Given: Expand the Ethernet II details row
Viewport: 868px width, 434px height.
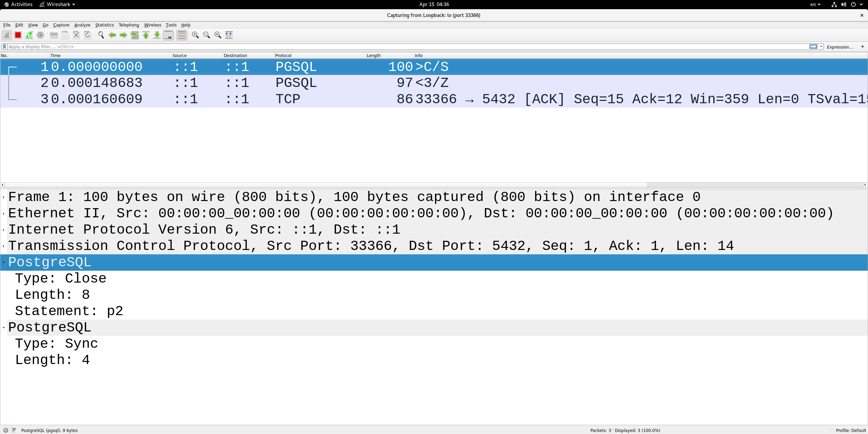Looking at the screenshot, I should coord(4,214).
